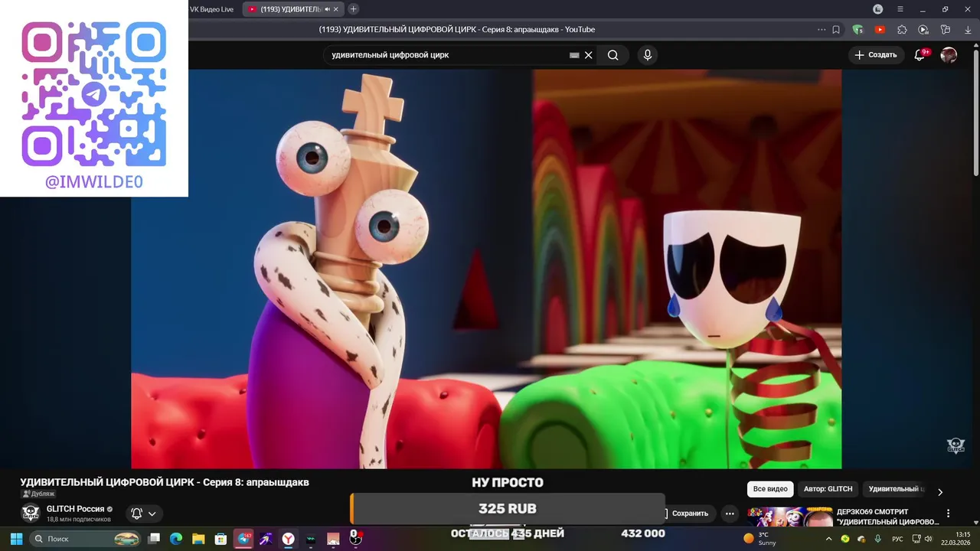
Task: Click the YouTube search magnifier button
Action: click(x=612, y=55)
